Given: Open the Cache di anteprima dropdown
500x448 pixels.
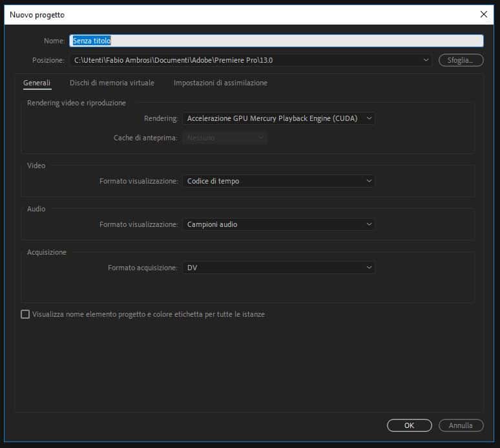Looking at the screenshot, I should coord(224,138).
